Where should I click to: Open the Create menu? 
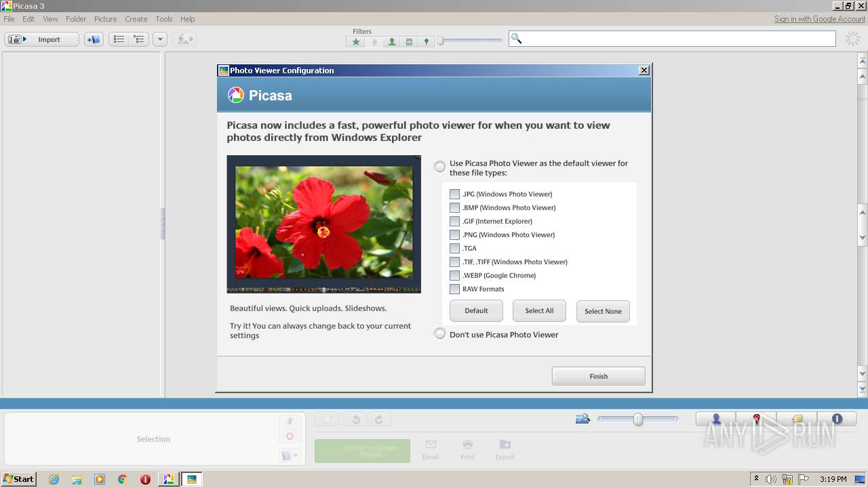(x=136, y=19)
